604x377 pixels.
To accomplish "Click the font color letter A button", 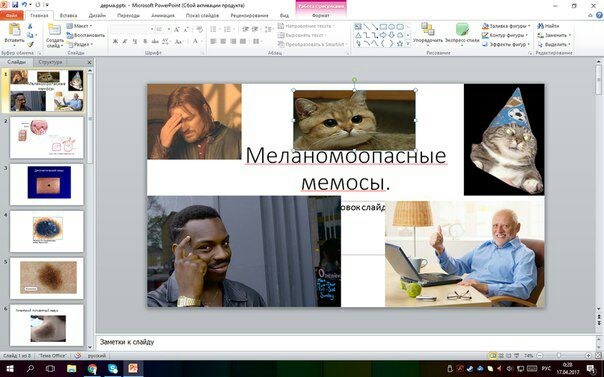I will (x=196, y=41).
